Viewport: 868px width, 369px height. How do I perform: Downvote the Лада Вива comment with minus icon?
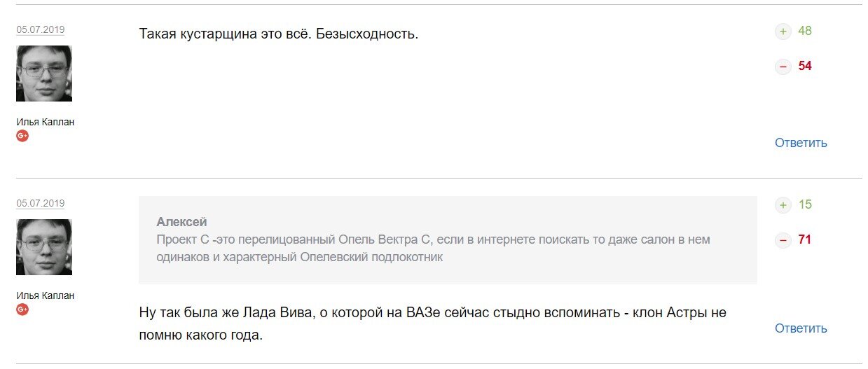click(x=783, y=240)
